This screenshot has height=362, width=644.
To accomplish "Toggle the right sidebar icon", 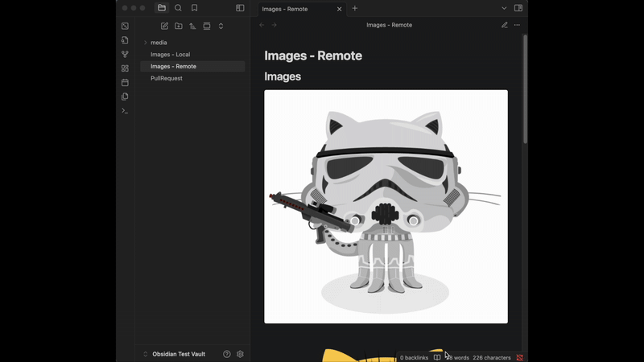I will [x=518, y=8].
